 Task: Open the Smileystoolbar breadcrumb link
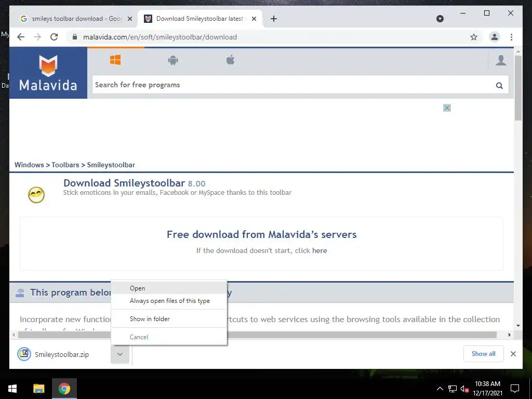[x=111, y=165]
